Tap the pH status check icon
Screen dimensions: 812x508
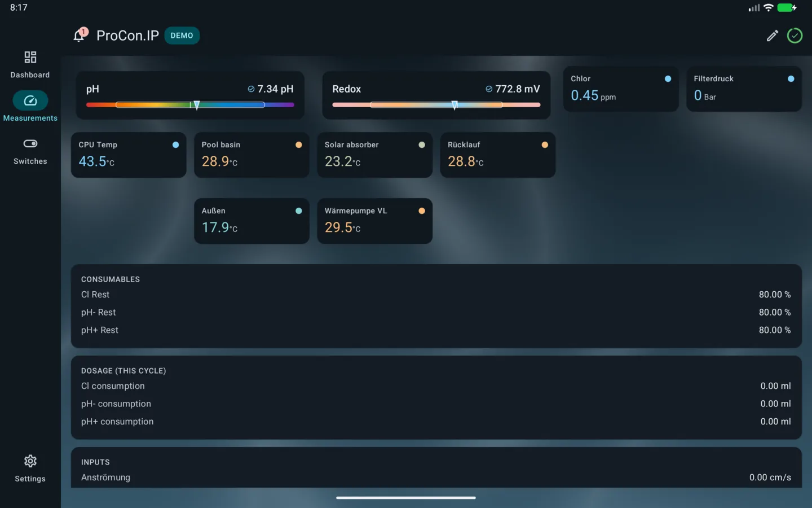click(251, 89)
